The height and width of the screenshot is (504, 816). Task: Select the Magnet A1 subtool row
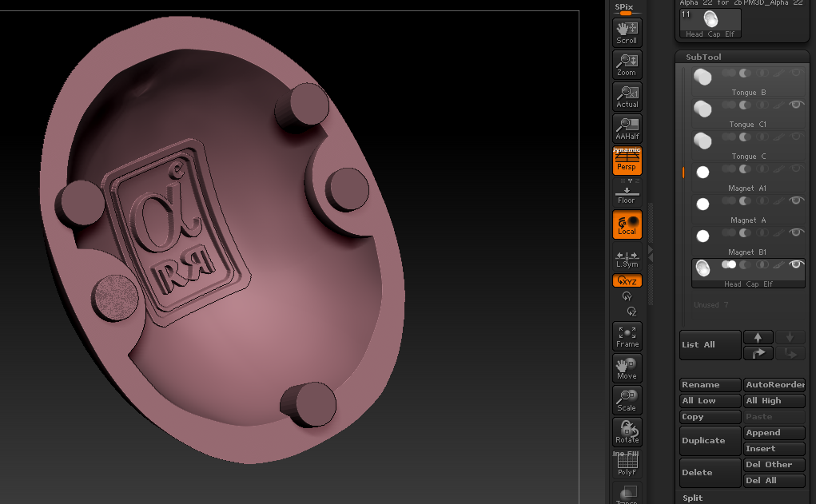click(x=748, y=177)
